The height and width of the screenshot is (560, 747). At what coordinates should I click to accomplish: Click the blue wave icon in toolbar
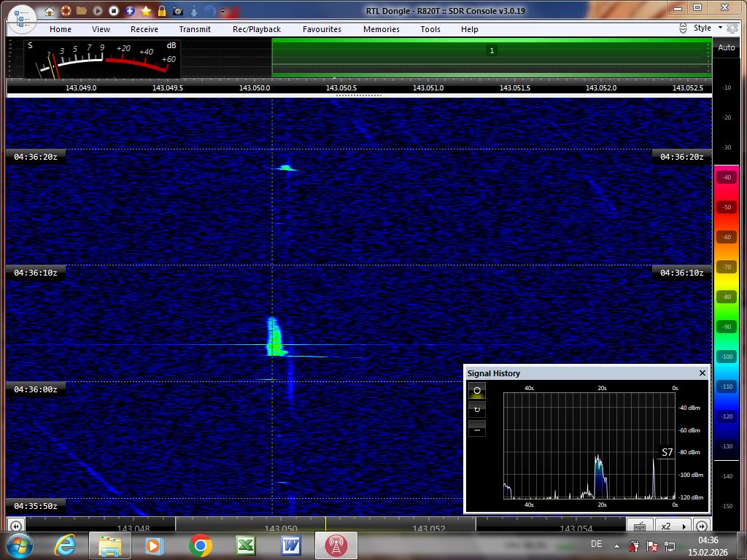coord(210,10)
